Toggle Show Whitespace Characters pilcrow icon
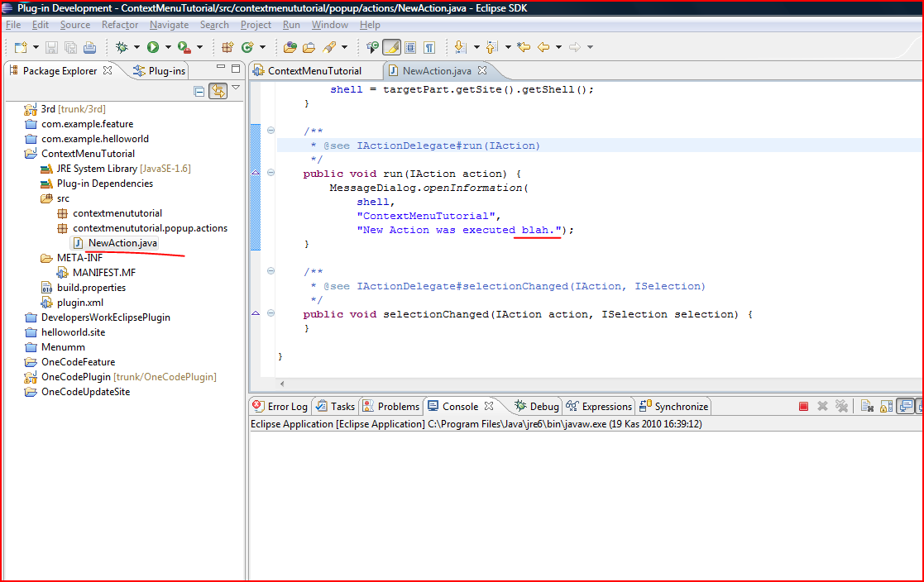 tap(429, 47)
